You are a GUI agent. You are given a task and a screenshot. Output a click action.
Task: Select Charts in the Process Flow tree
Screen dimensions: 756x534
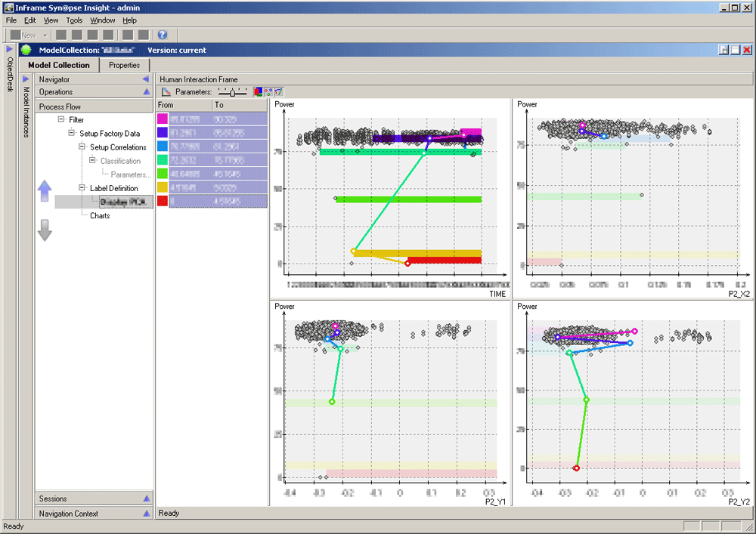click(x=100, y=215)
